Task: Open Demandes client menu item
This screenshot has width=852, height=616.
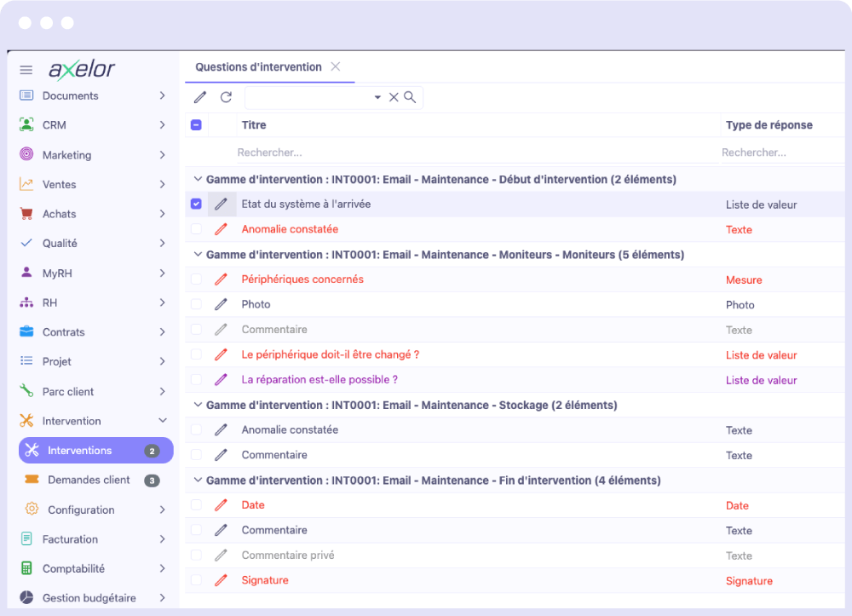Action: tap(89, 480)
